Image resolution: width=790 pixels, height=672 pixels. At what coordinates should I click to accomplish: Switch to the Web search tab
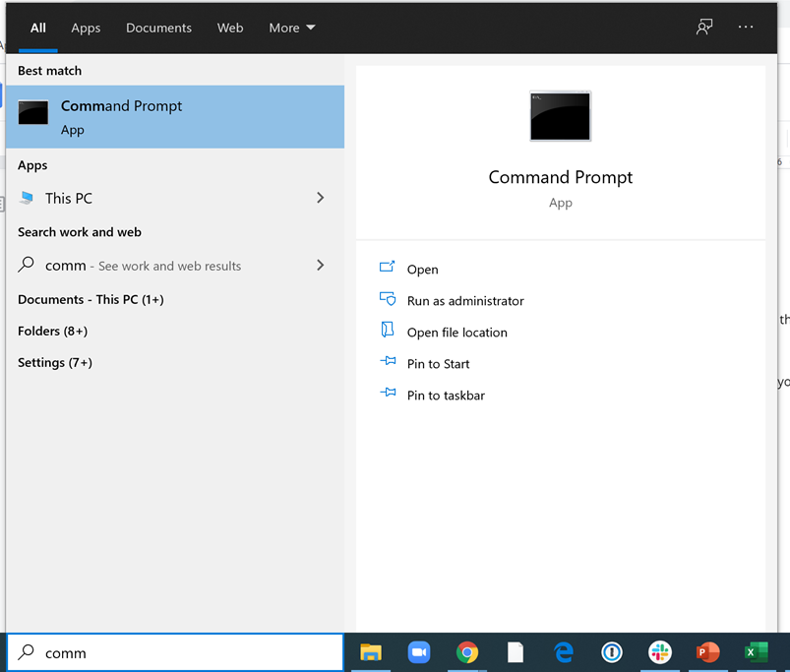point(230,28)
